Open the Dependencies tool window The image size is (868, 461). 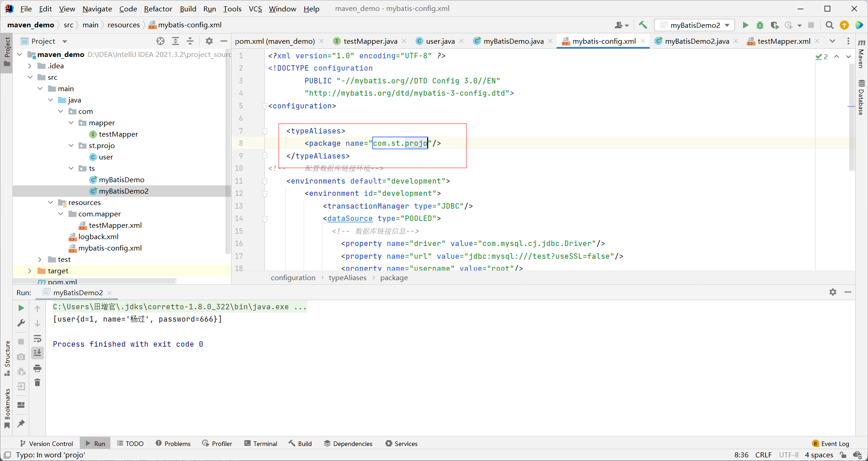[x=348, y=443]
